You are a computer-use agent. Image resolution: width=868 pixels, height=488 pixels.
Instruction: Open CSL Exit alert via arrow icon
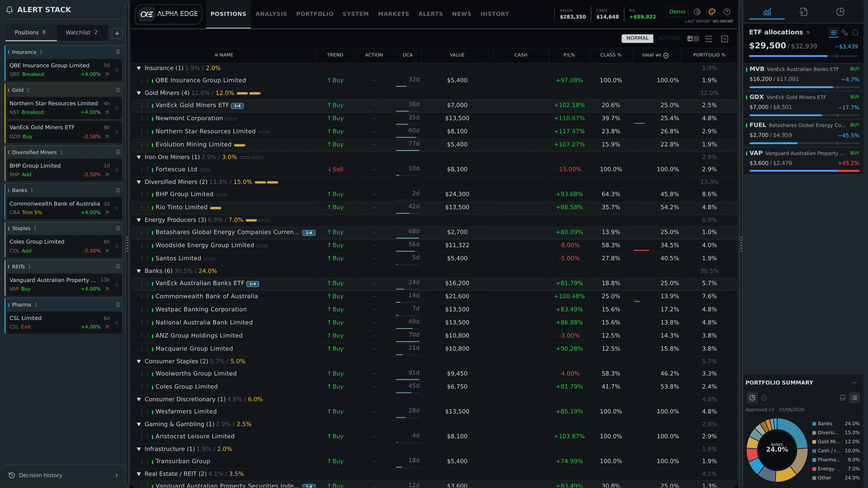point(107,327)
